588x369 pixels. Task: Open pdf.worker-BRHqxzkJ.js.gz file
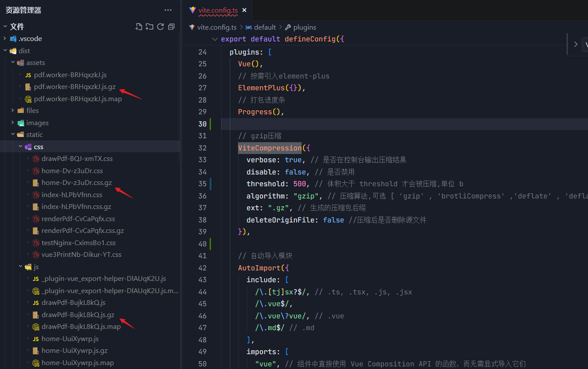(x=75, y=87)
